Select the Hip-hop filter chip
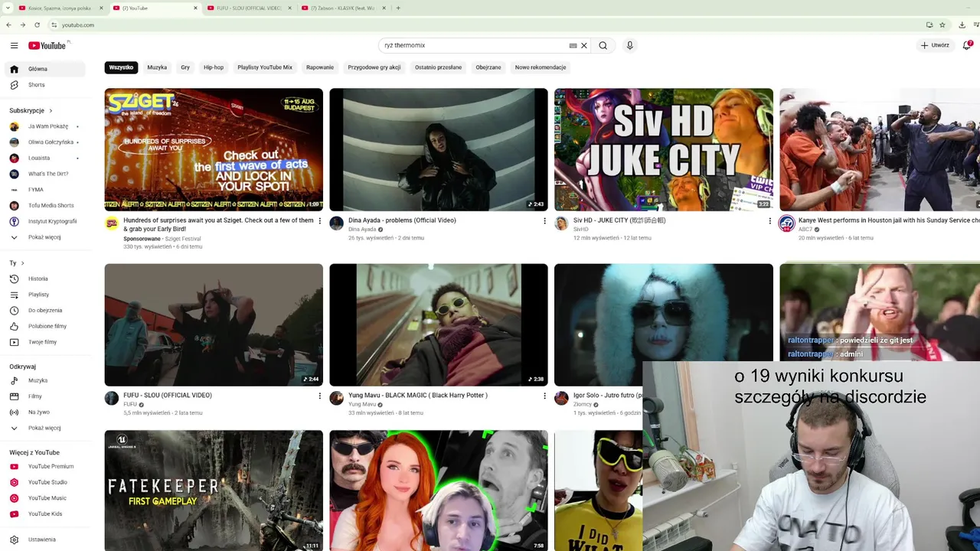Image resolution: width=980 pixels, height=551 pixels. pyautogui.click(x=214, y=67)
